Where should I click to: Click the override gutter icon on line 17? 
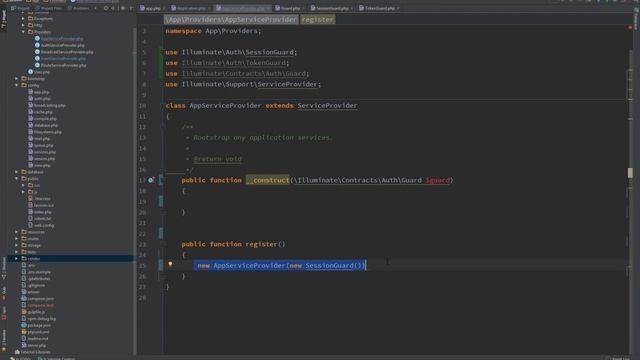tap(151, 180)
